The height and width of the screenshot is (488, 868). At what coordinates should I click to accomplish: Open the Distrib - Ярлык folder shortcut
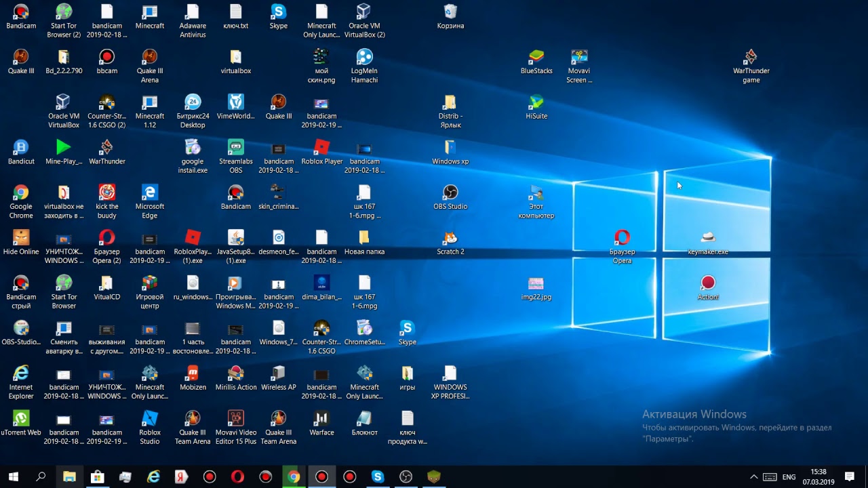click(x=450, y=111)
